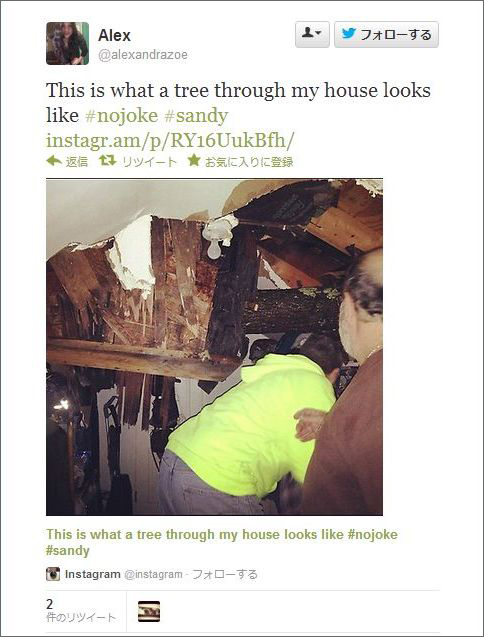
Task: Open the #nojoke hashtag in tweet text
Action: pyautogui.click(x=122, y=115)
